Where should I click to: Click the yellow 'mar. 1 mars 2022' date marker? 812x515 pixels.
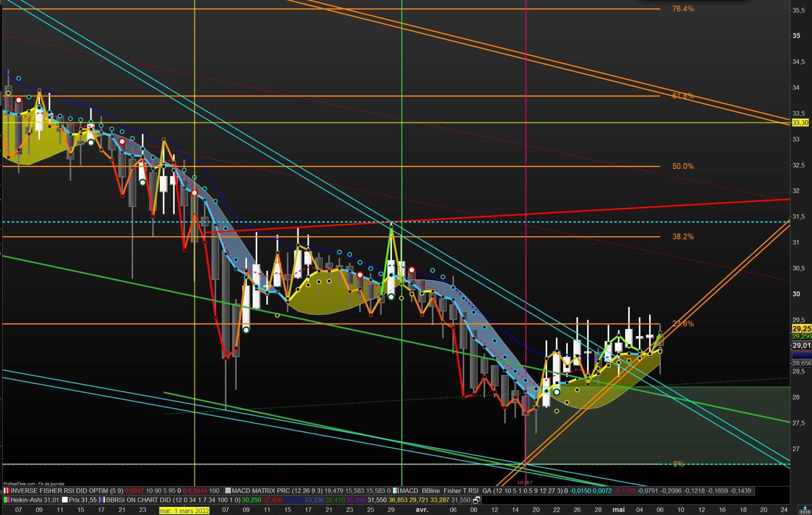[x=184, y=510]
